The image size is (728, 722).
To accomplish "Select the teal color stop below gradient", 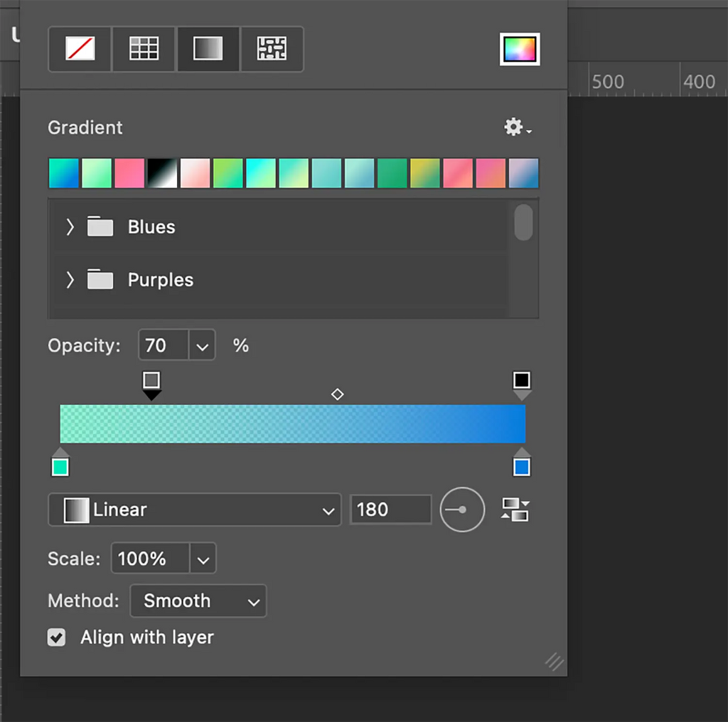I will pyautogui.click(x=60, y=462).
